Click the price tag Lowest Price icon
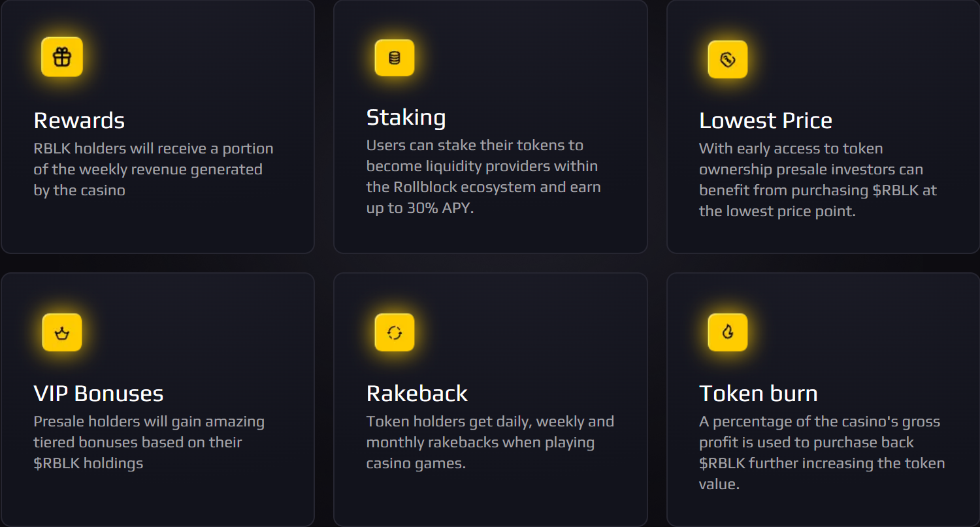This screenshot has width=980, height=527. tap(728, 59)
